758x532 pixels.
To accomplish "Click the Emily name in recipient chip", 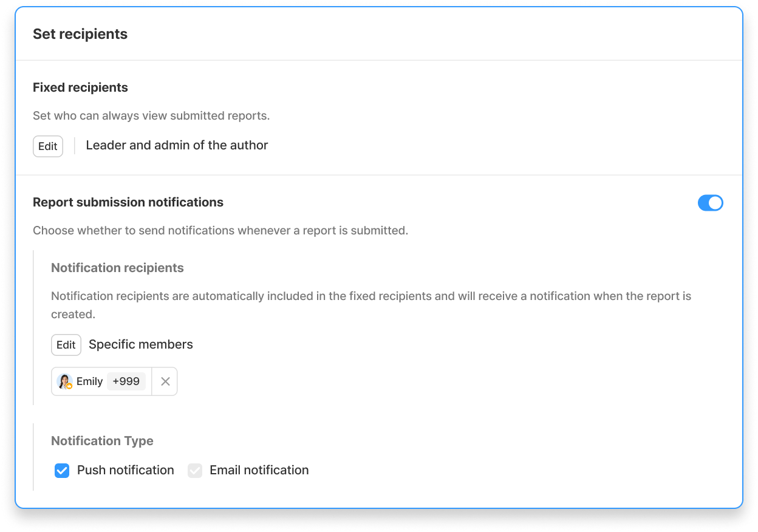I will (x=89, y=381).
